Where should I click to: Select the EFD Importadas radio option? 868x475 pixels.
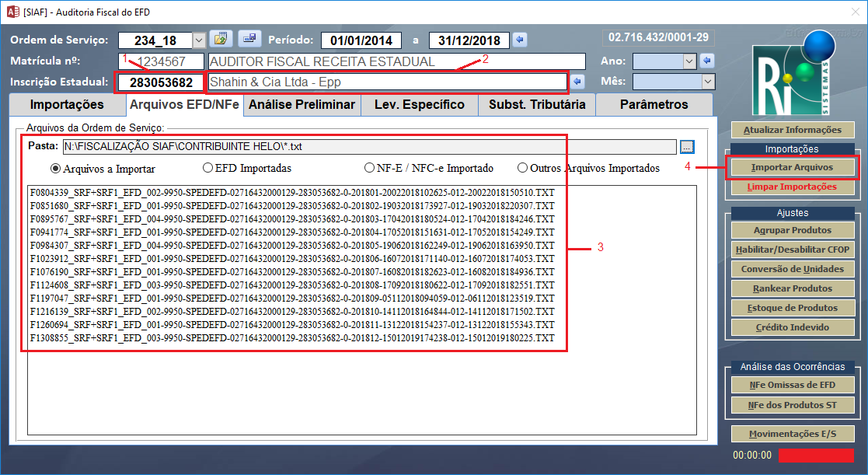click(207, 168)
